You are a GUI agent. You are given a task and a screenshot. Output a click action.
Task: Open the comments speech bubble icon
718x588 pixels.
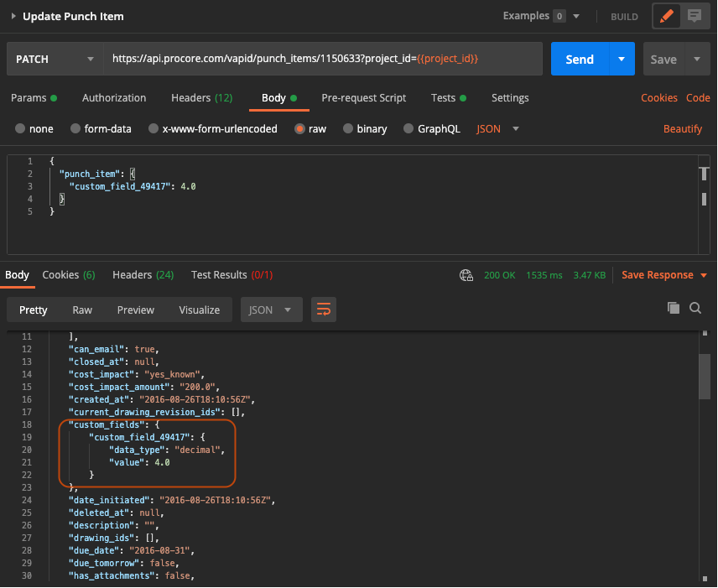click(695, 17)
